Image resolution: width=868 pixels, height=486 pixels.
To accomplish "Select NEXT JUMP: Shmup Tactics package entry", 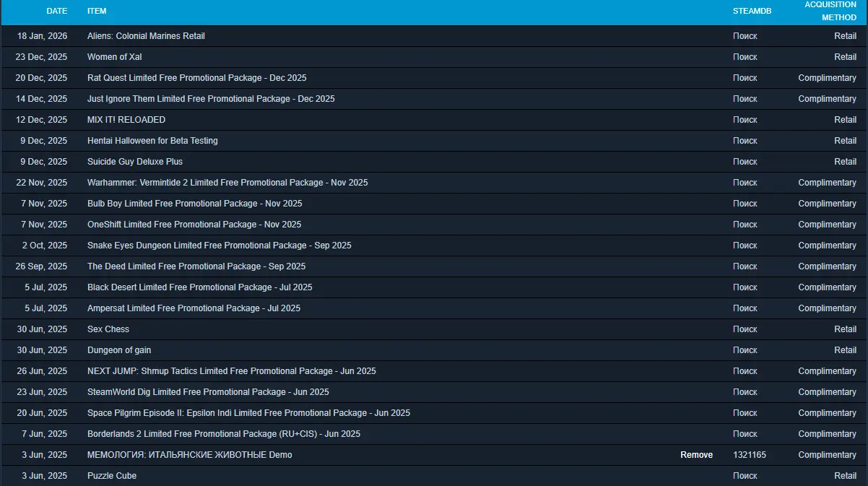I will point(232,371).
